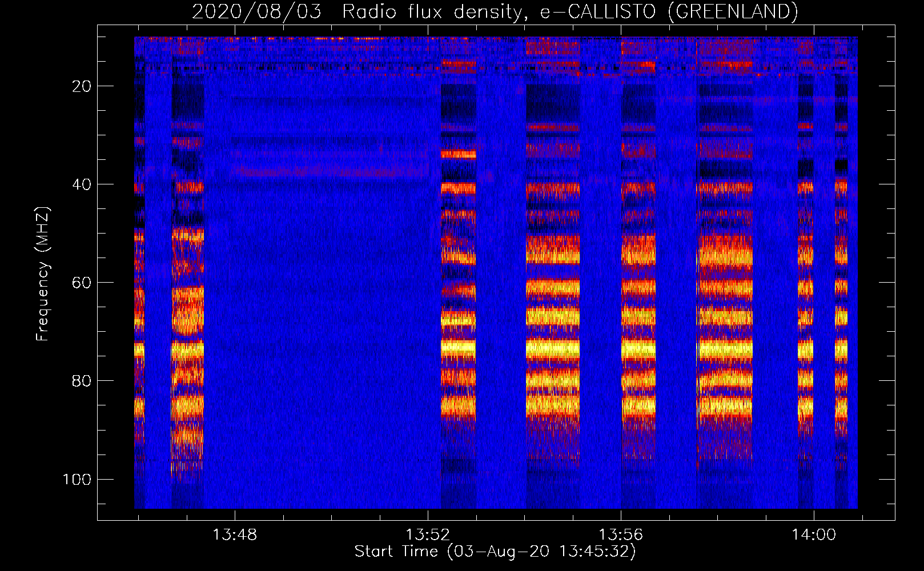Viewport: 924px width, 571px height.
Task: Select the "Frequency (MHZ)" y-axis label
Action: tap(43, 274)
